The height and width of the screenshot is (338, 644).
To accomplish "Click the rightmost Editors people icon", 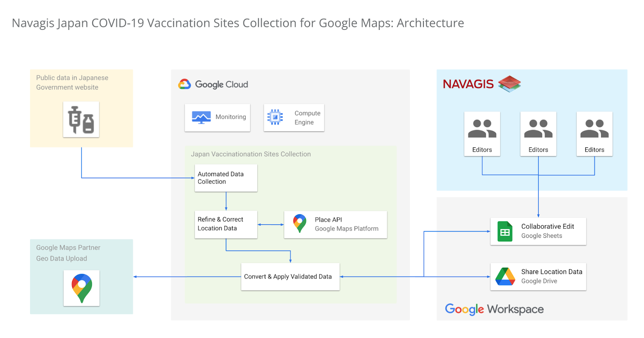I will click(x=594, y=129).
